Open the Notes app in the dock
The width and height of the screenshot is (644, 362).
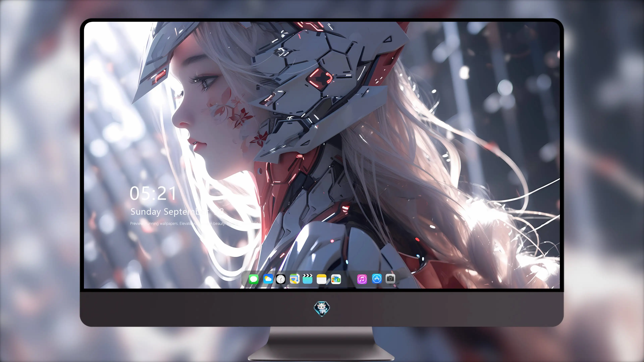point(321,279)
